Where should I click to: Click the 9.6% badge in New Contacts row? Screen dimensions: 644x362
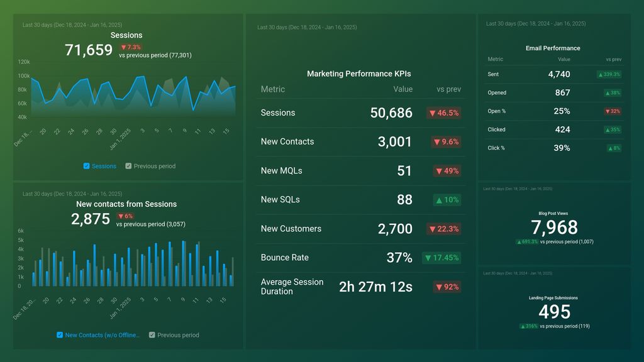[x=446, y=141]
